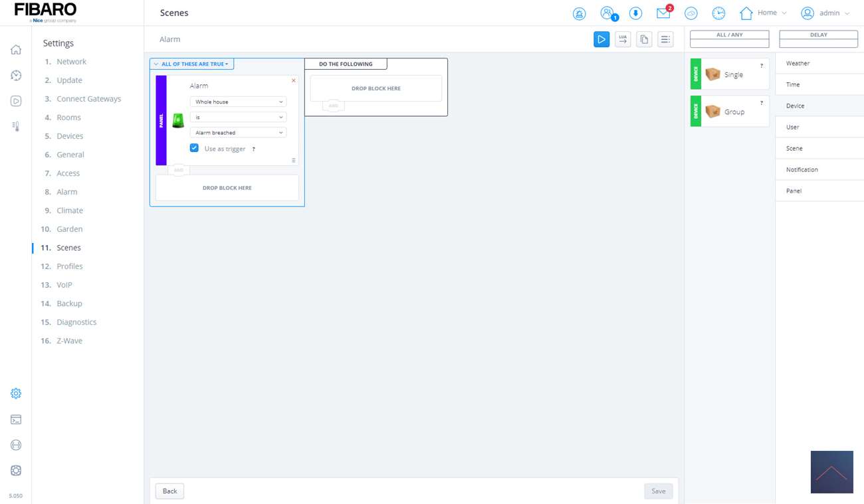Click the admin user avatar icon
The image size is (864, 504).
tap(808, 13)
